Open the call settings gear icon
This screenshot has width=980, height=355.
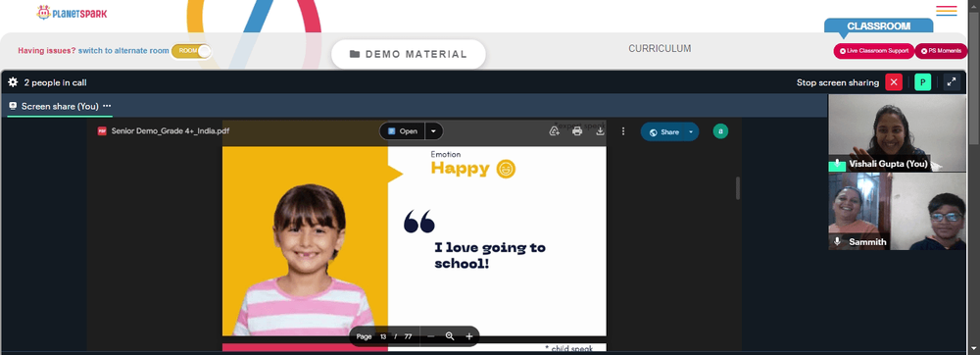pyautogui.click(x=13, y=82)
